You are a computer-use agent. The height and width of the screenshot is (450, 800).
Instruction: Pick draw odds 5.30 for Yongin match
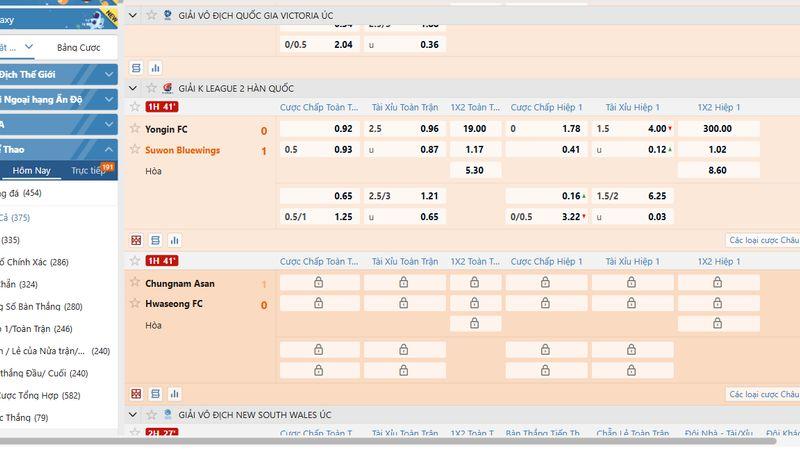tap(475, 171)
